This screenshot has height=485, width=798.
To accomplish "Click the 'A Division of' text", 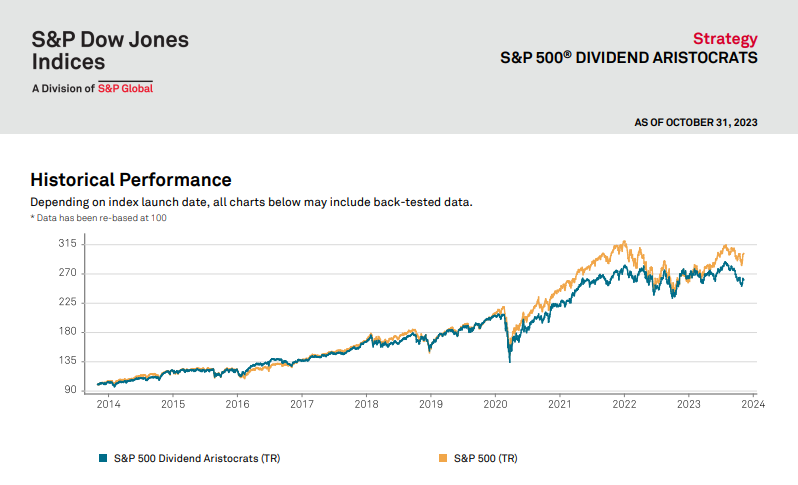I will (63, 89).
